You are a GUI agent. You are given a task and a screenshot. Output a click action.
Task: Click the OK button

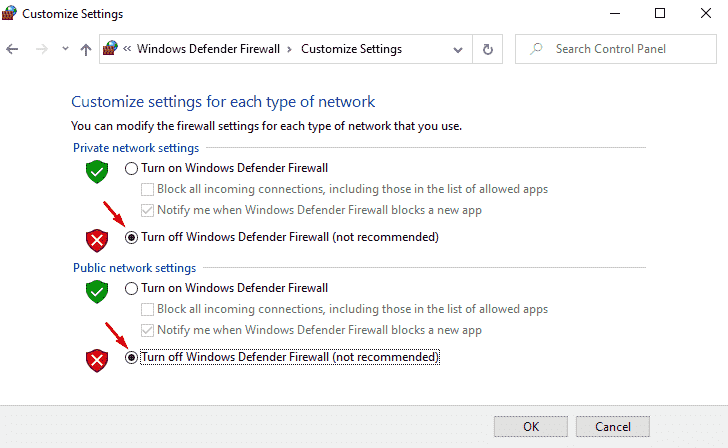pyautogui.click(x=531, y=427)
